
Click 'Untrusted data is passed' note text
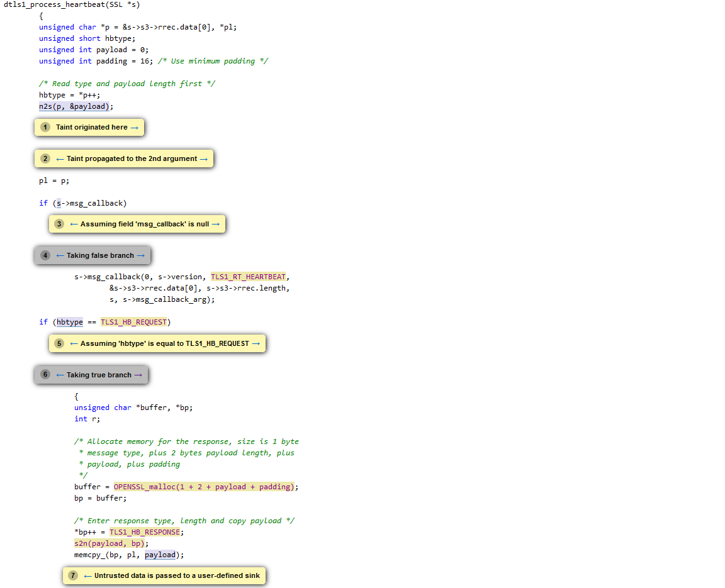(x=177, y=575)
